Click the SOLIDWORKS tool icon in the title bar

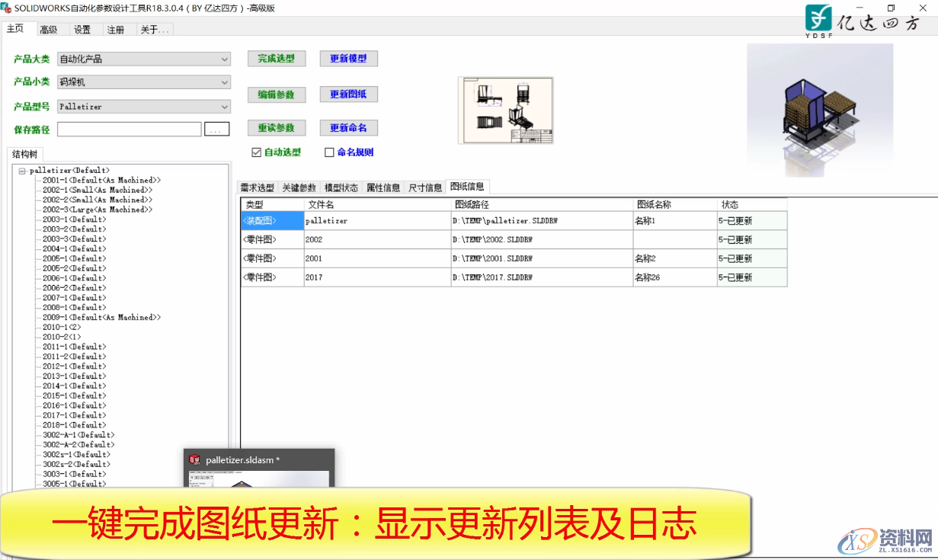7,8
